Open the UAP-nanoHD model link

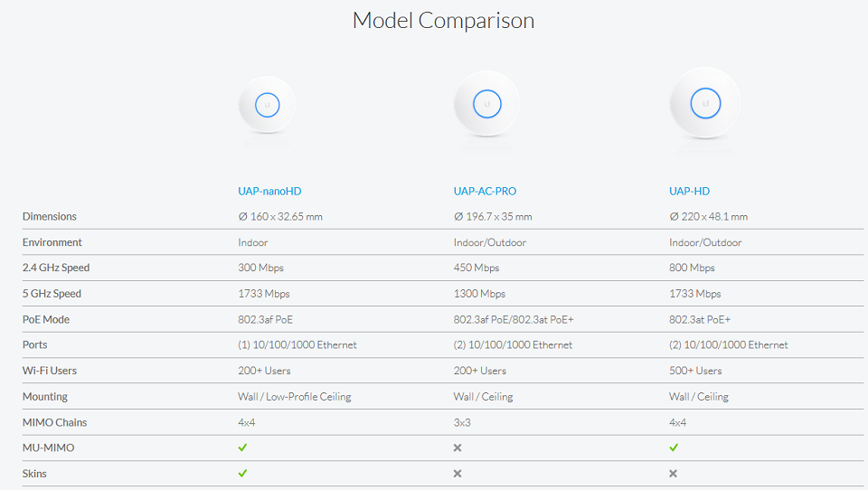pyautogui.click(x=269, y=191)
